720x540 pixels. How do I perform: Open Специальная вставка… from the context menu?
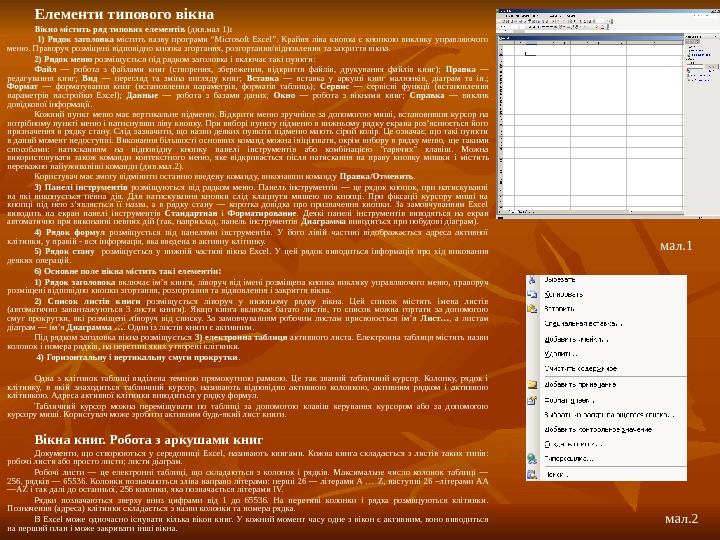coord(583,324)
